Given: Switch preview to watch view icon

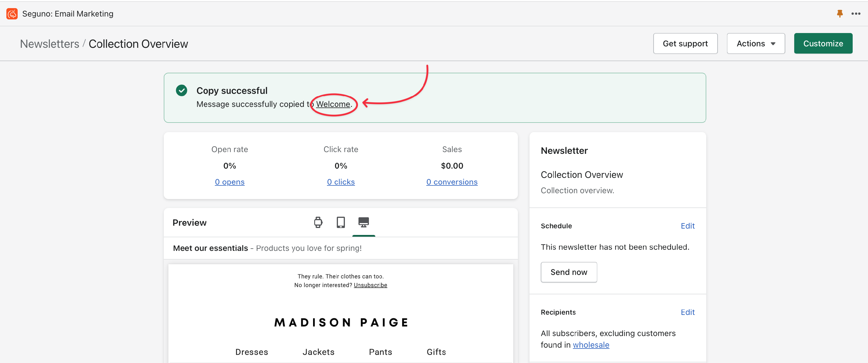Looking at the screenshot, I should (x=318, y=222).
